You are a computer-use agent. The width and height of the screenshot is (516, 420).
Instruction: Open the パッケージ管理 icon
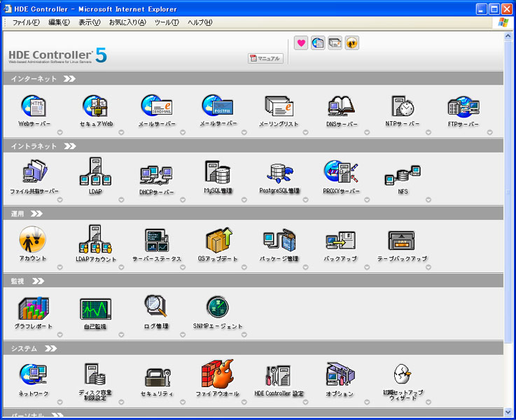(279, 240)
